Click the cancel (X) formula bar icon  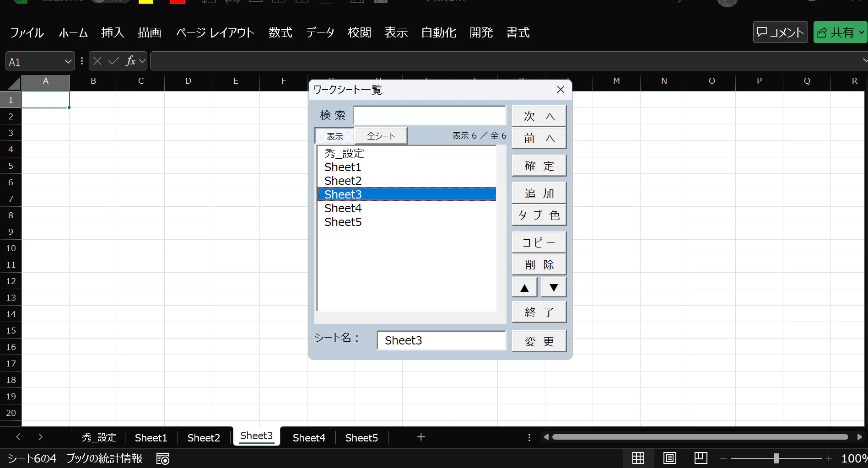point(97,61)
